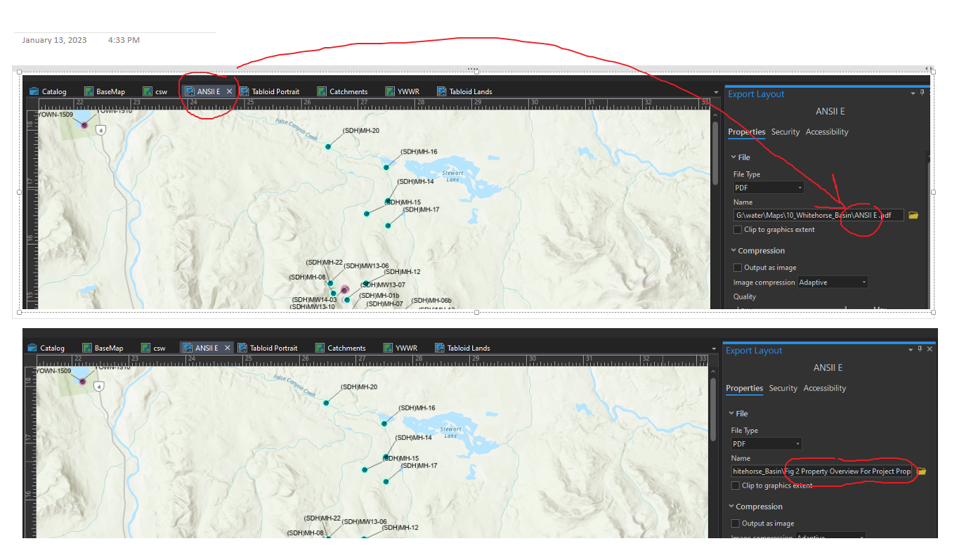The width and height of the screenshot is (971, 560).
Task: Check the Output as image option
Action: 738,267
